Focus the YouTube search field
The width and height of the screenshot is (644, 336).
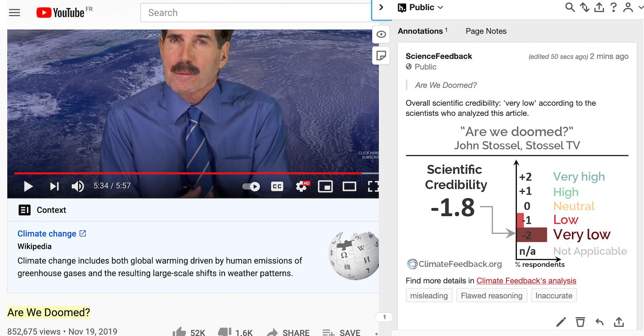pos(256,12)
